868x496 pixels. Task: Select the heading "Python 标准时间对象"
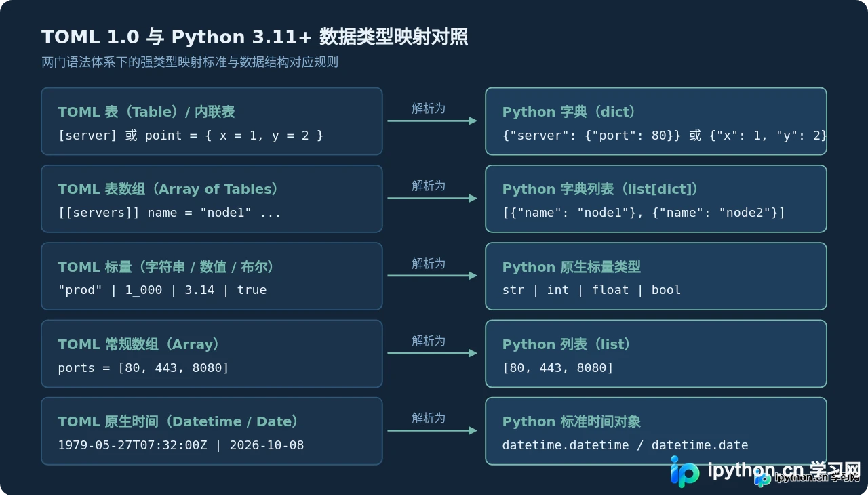point(572,421)
